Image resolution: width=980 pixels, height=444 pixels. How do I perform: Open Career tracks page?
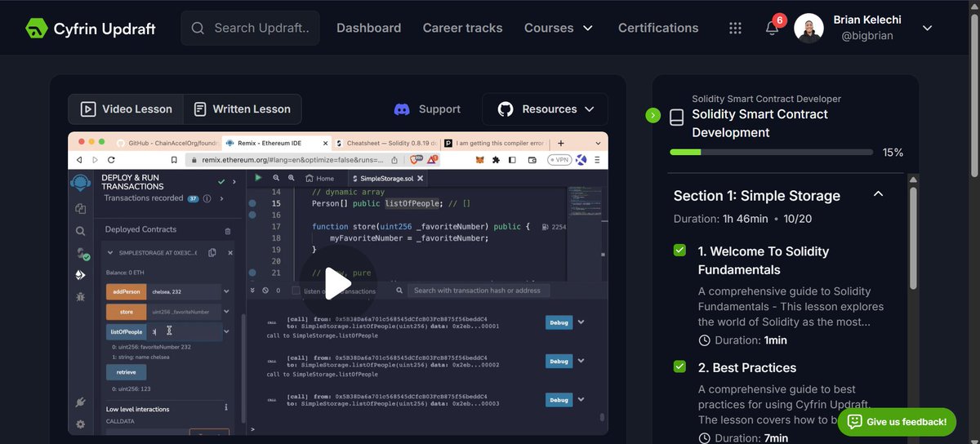coord(462,28)
